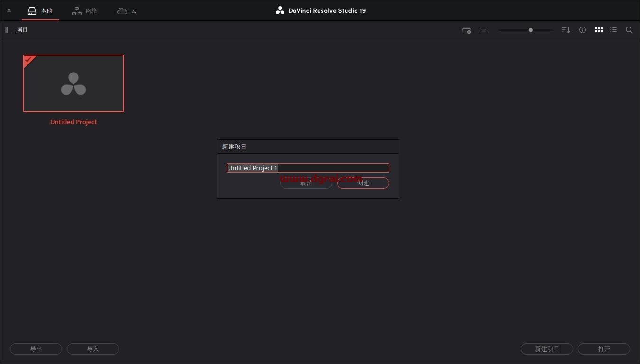
Task: Click the project preview display icon
Action: [x=483, y=30]
